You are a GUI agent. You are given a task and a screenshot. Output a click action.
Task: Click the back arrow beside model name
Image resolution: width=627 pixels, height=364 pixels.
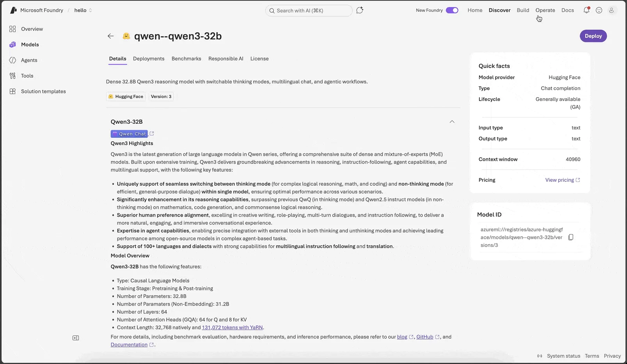111,36
